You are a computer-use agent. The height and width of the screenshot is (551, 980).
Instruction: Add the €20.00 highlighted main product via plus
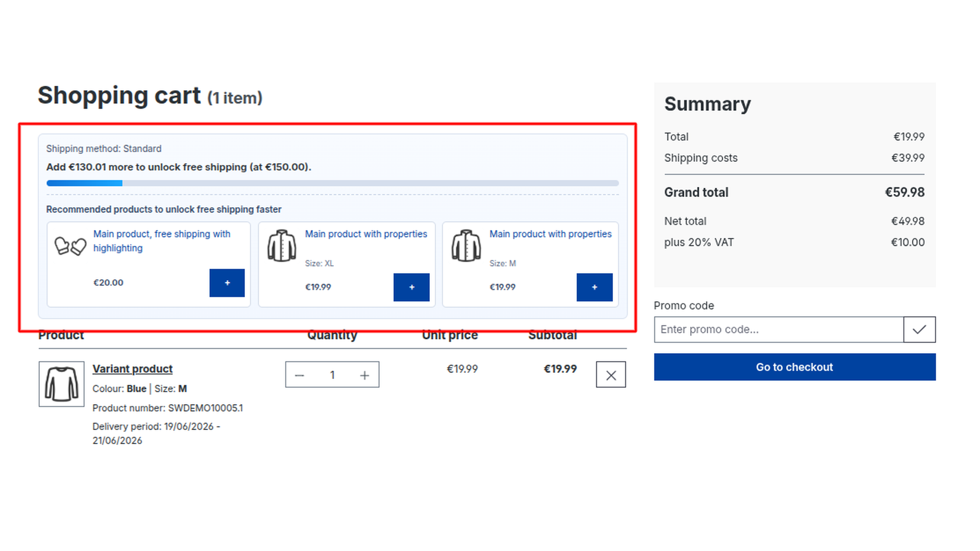tap(227, 283)
